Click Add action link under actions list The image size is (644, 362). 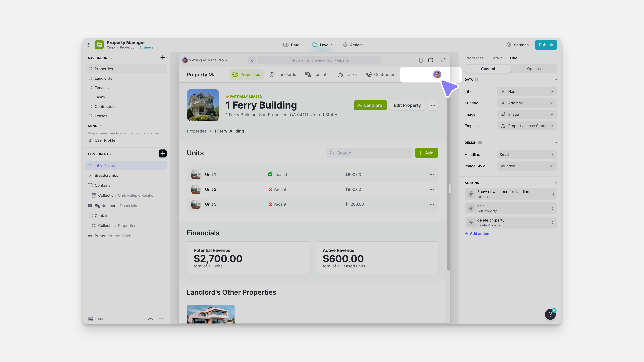[x=477, y=233]
